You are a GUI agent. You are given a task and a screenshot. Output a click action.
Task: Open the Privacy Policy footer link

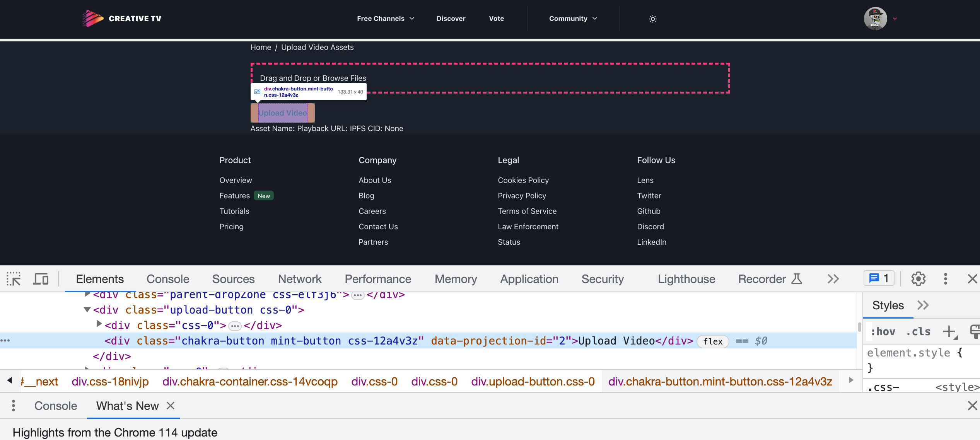(x=522, y=196)
